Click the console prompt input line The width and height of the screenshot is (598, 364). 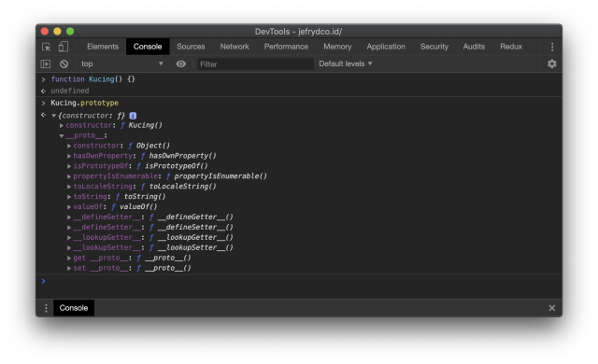pos(299,281)
